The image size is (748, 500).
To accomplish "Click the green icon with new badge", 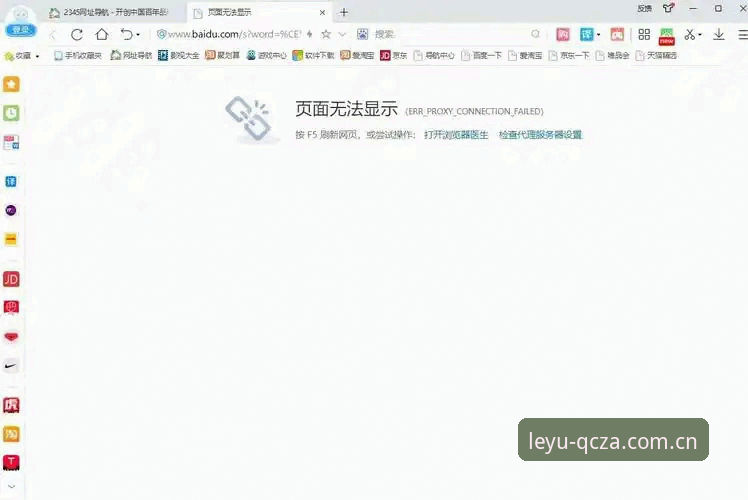I will pyautogui.click(x=666, y=36).
